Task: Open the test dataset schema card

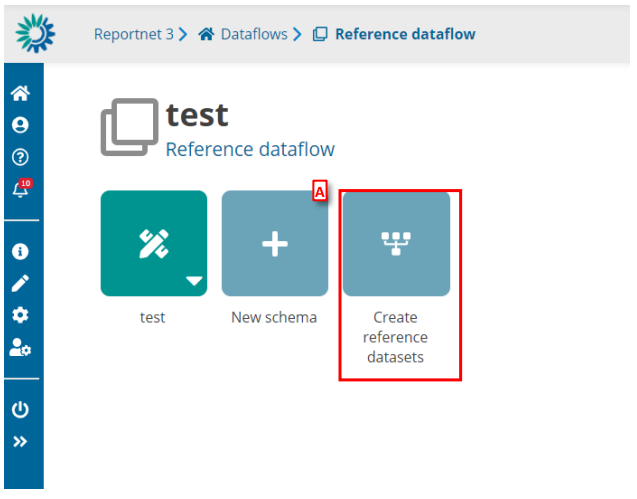Action: 153,243
